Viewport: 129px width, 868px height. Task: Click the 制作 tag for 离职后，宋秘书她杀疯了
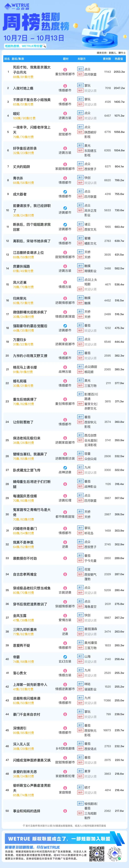(80, 243)
